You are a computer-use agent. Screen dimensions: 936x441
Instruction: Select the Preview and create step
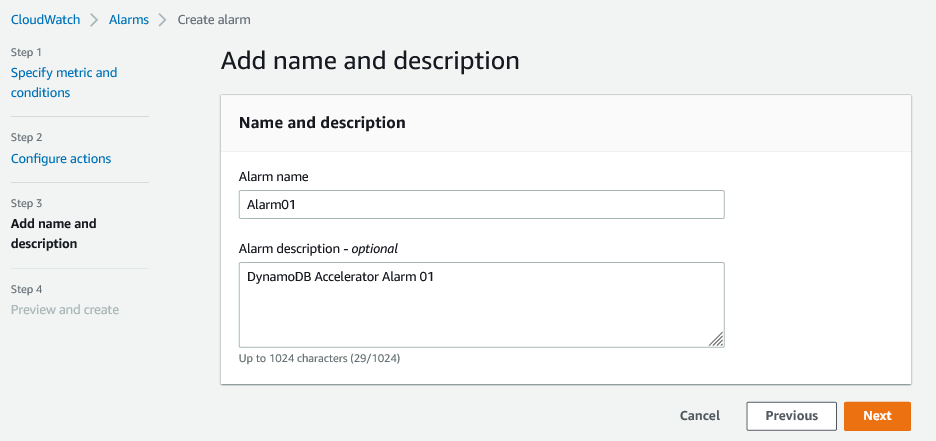click(x=65, y=310)
